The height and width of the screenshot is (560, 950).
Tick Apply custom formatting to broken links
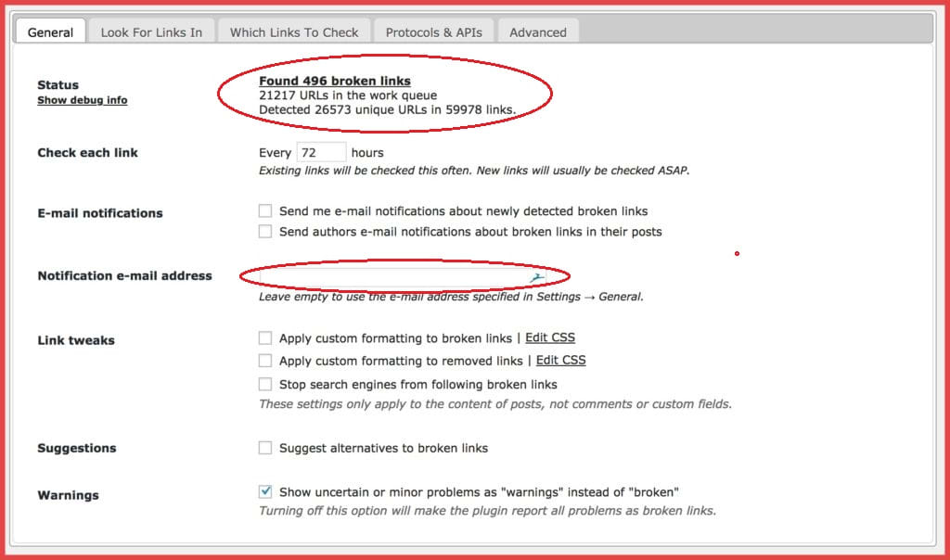tap(264, 337)
